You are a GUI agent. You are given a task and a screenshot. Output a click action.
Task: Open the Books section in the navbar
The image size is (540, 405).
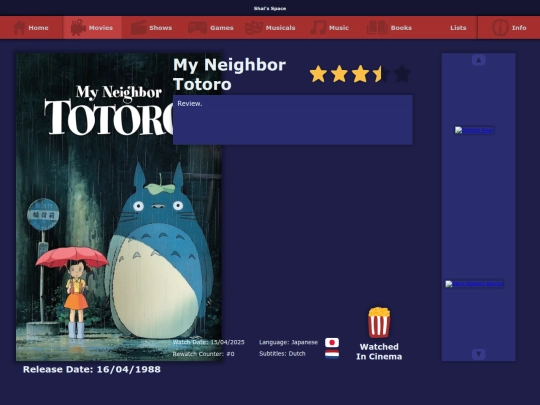pyautogui.click(x=389, y=28)
